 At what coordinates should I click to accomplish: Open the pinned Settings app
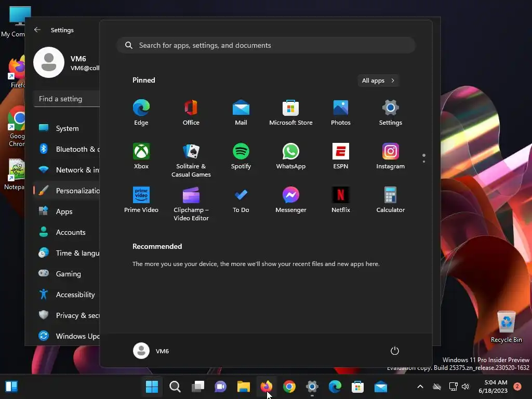click(x=391, y=112)
